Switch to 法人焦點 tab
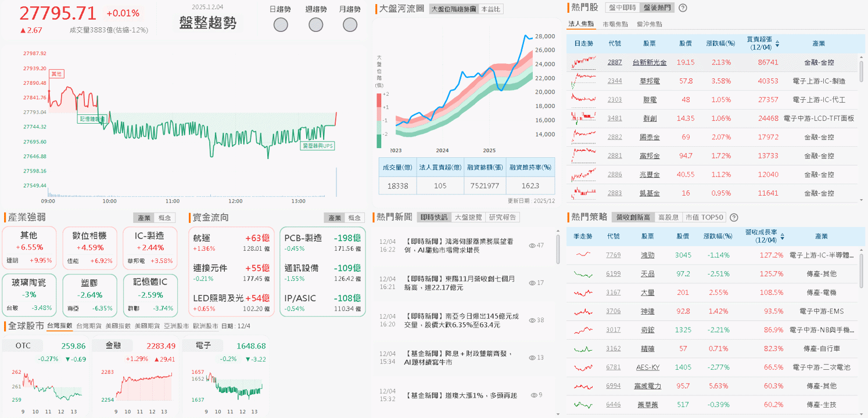 point(581,24)
